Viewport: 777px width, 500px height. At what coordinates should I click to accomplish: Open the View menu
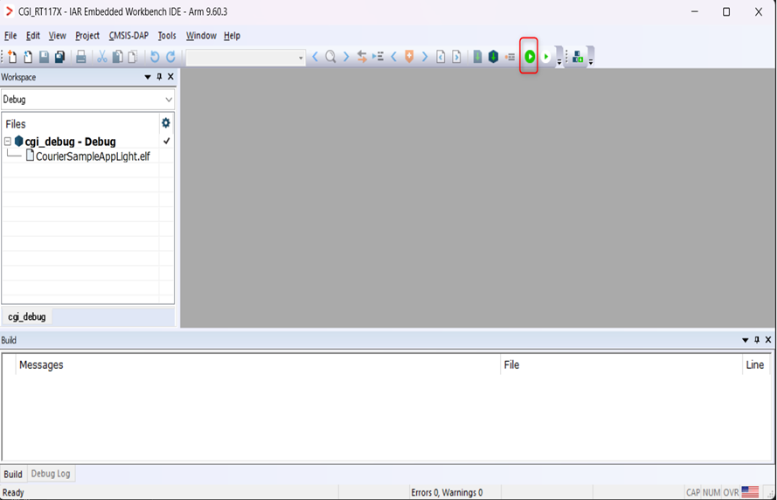(57, 36)
